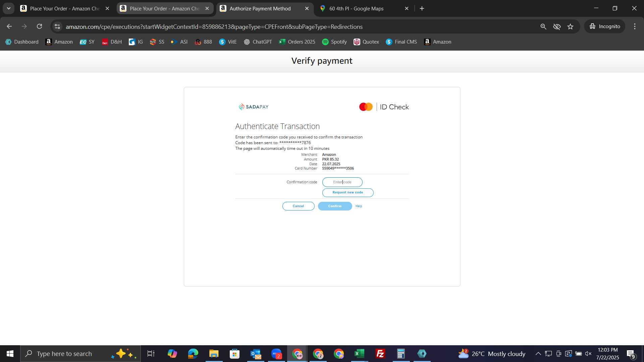Open the weather widget showing 26°C

492,354
